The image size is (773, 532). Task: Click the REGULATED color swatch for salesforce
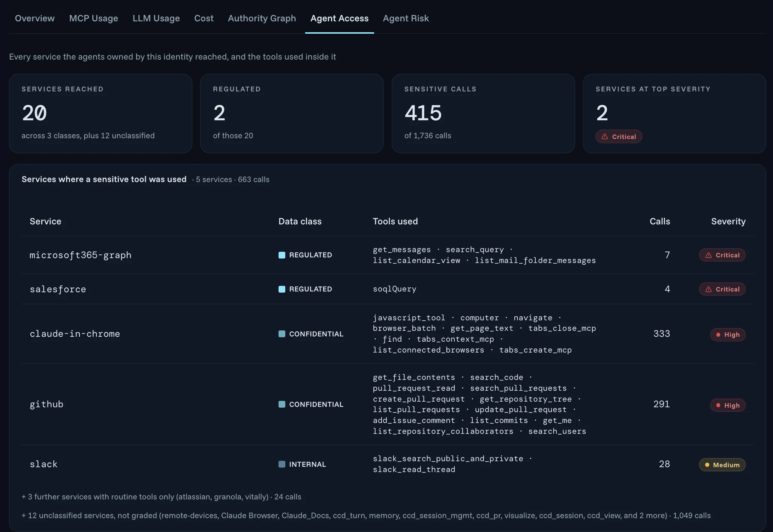[282, 289]
